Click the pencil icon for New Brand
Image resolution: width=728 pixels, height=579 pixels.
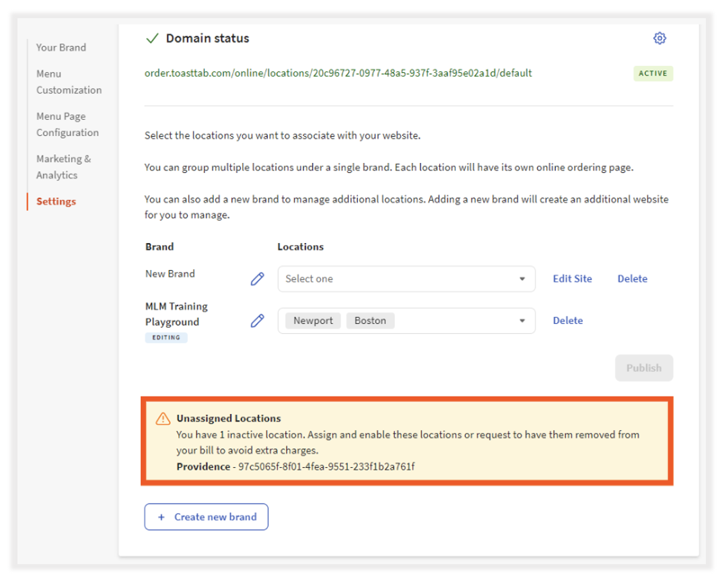point(257,279)
